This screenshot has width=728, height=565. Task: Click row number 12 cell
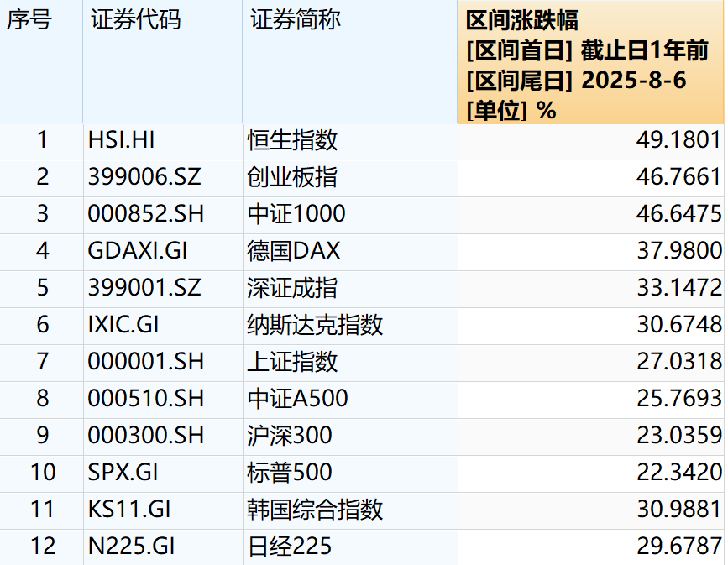tap(42, 546)
